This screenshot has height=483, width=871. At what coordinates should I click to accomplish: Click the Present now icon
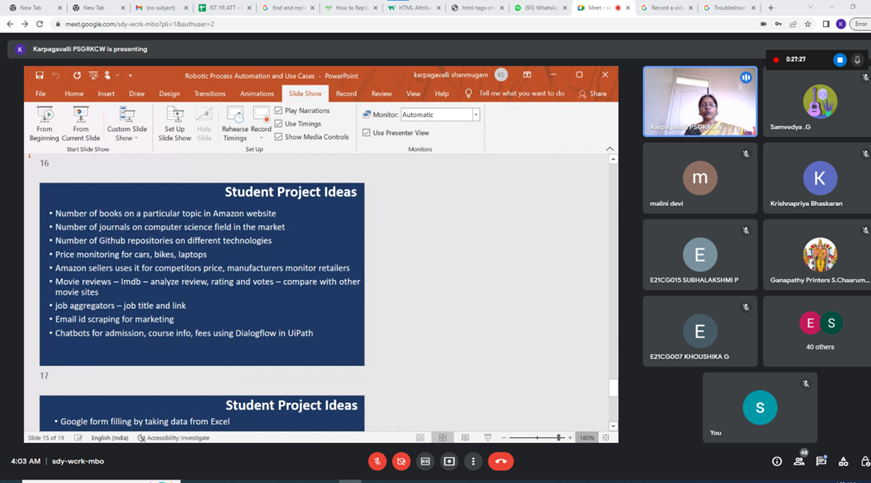(449, 461)
